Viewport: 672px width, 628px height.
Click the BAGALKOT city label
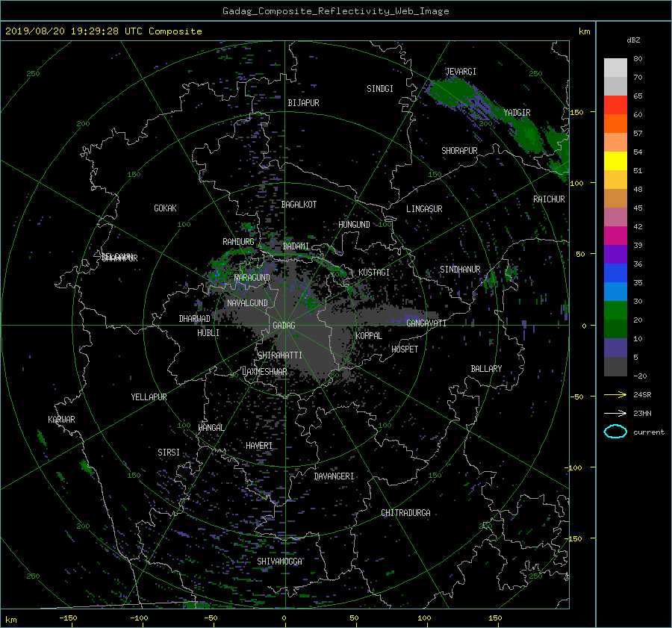299,205
